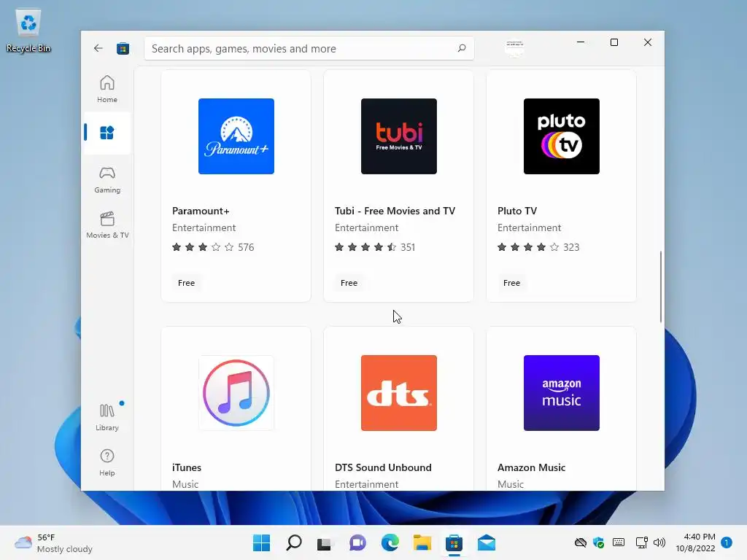Click the OneDrive tray icon
Screen dimensions: 747x560
point(580,542)
